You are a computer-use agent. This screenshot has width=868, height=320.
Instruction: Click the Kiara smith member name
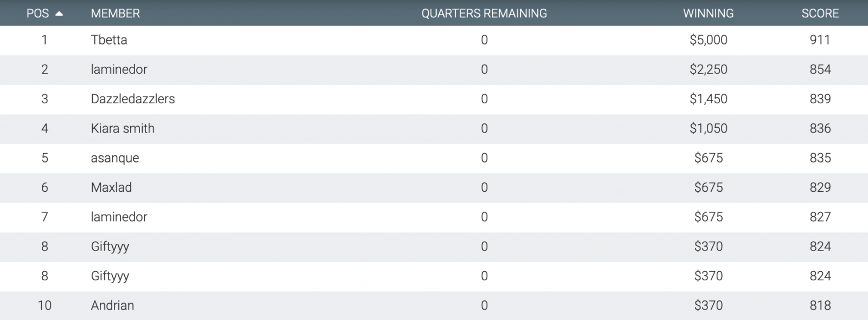pyautogui.click(x=123, y=128)
